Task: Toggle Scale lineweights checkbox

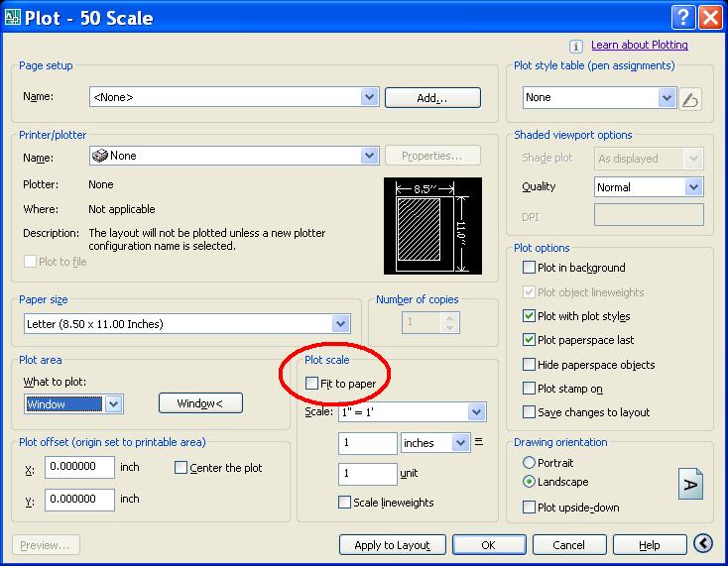Action: click(344, 502)
